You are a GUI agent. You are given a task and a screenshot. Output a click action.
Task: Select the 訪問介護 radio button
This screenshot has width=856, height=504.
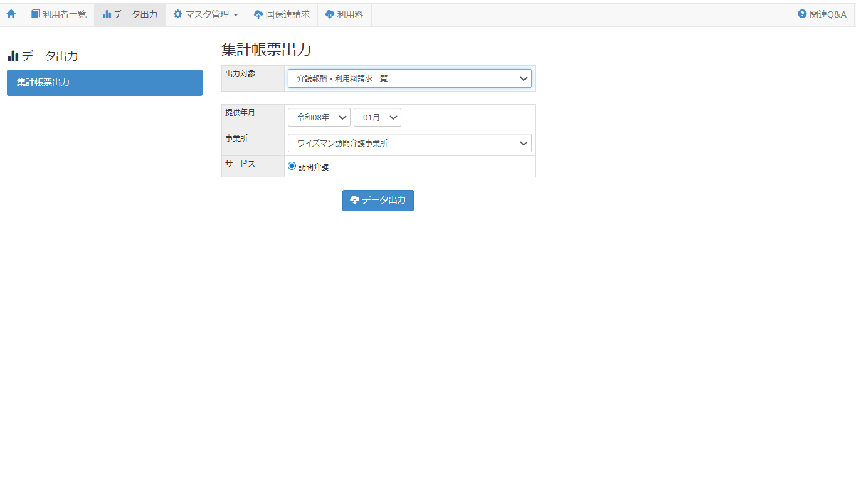[292, 166]
